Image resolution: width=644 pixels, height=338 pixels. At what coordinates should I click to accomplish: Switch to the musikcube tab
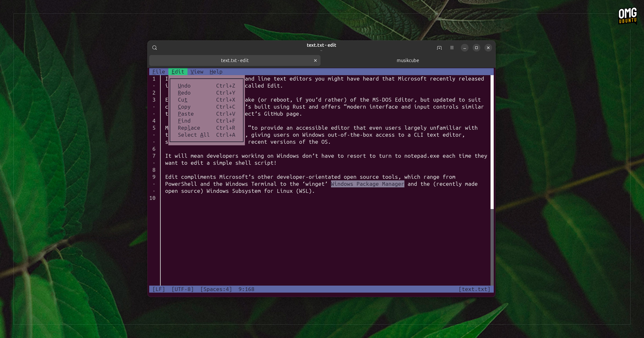tap(408, 61)
